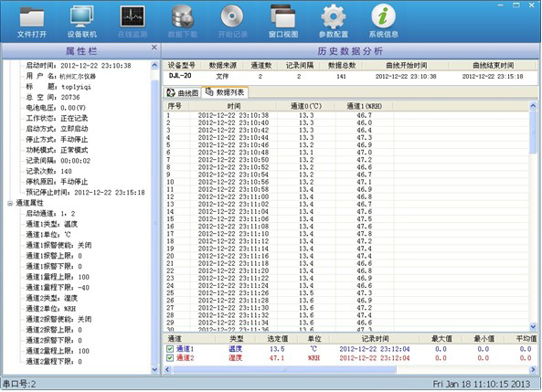Open the 参数配置 gear icon

pyautogui.click(x=334, y=16)
